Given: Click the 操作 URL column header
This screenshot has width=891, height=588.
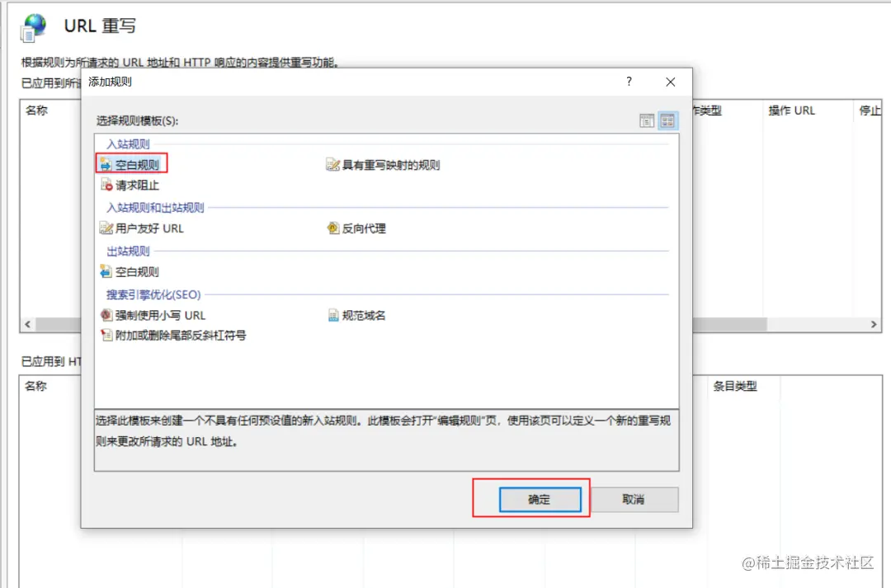Looking at the screenshot, I should point(791,111).
